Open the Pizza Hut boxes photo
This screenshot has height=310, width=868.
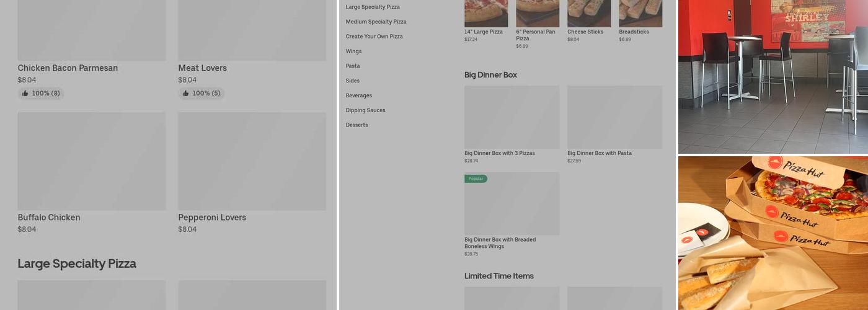click(773, 233)
